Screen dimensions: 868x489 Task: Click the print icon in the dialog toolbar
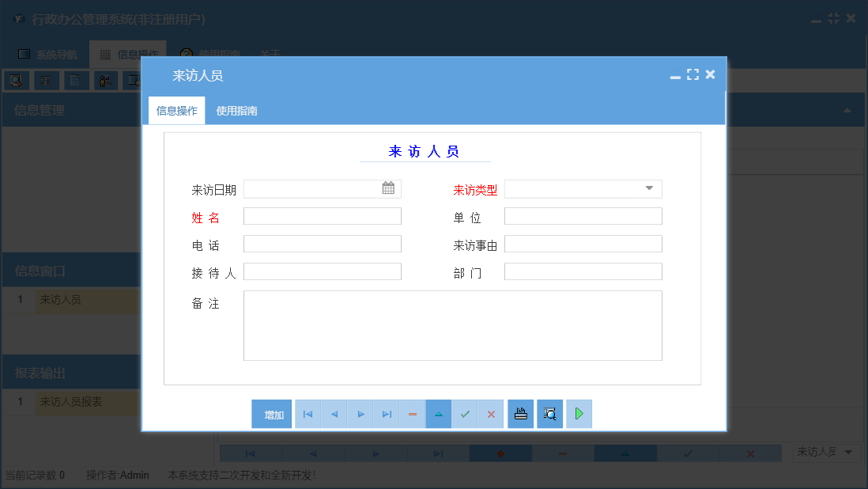[x=520, y=414]
